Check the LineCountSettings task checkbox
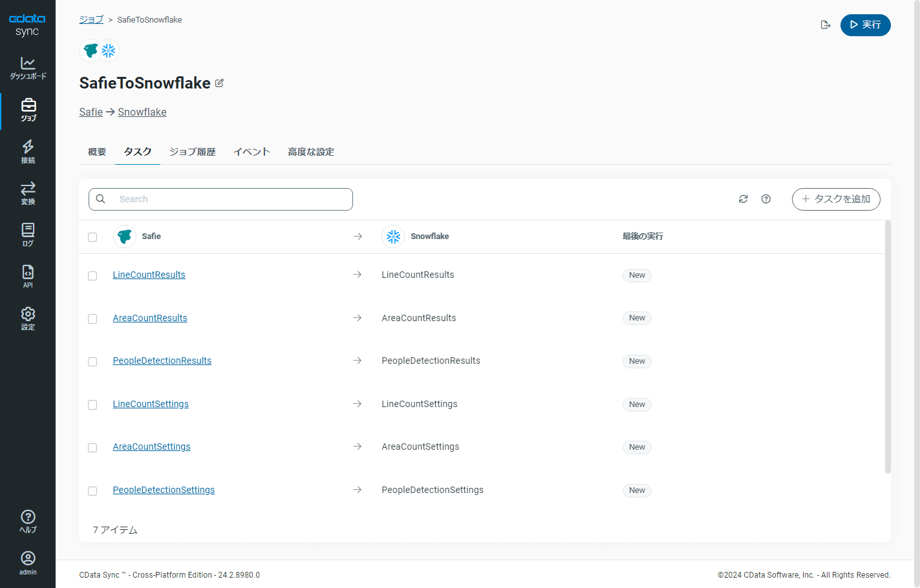 click(92, 405)
